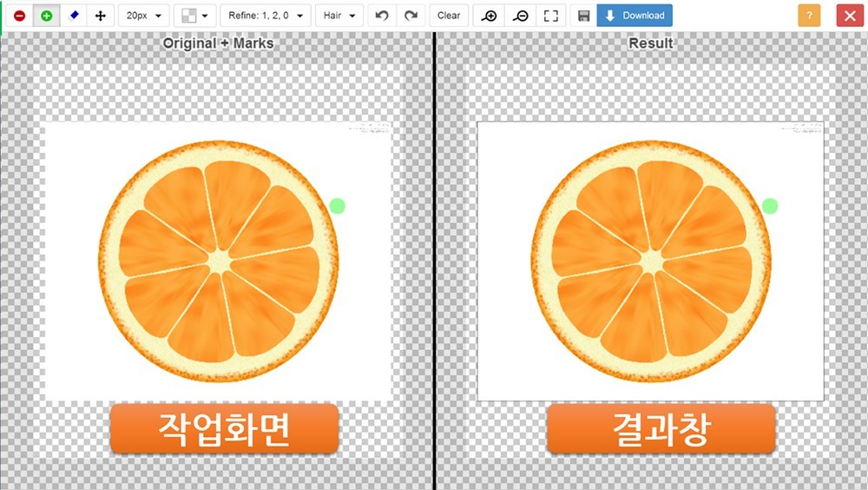Activate the pan move tool
The width and height of the screenshot is (868, 490).
(100, 16)
